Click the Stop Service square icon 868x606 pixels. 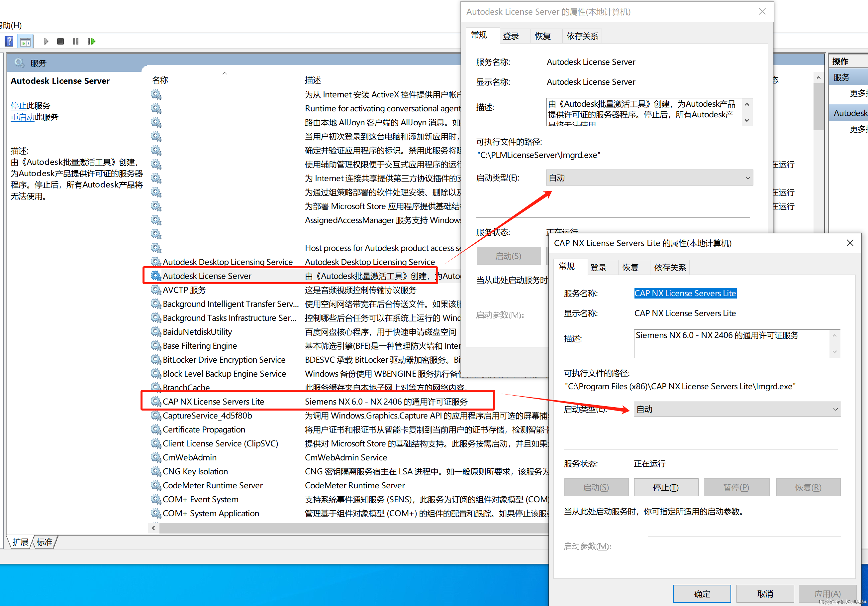pyautogui.click(x=60, y=41)
